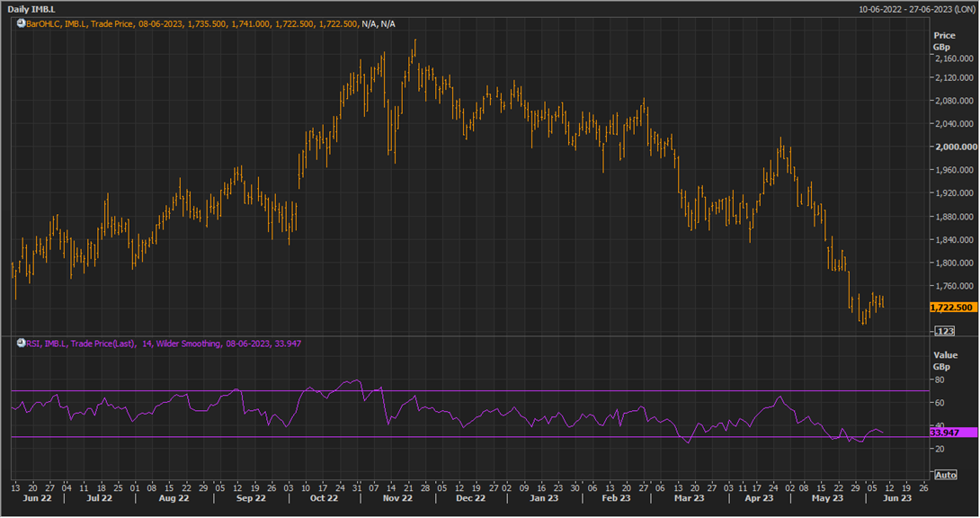Click the Mar 23 month label
Image resolution: width=980 pixels, height=518 pixels.
coord(690,498)
